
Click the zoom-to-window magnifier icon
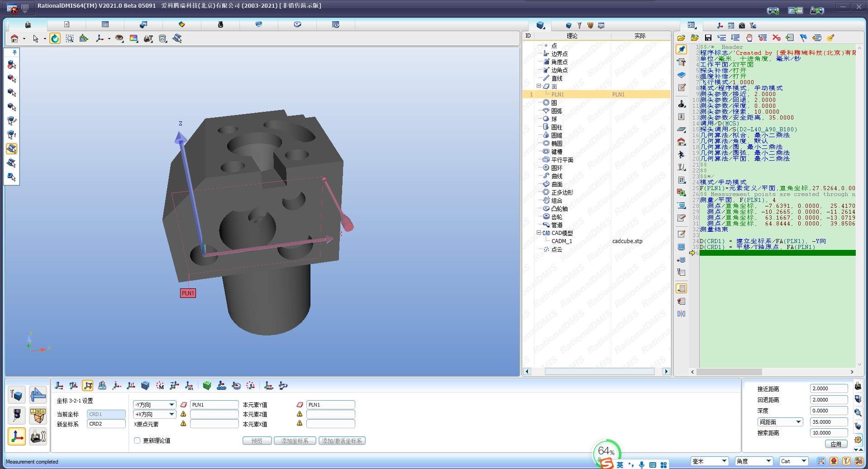pyautogui.click(x=70, y=38)
